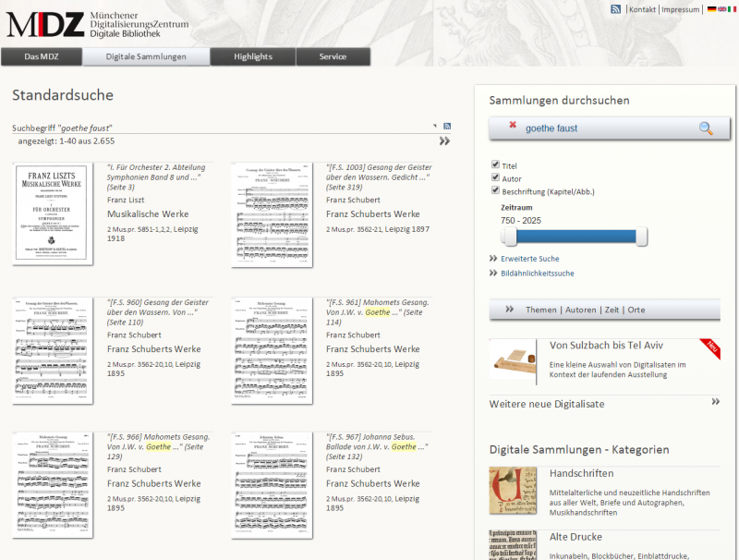The width and height of the screenshot is (739, 560).
Task: Open the small dropdown arrow beside Suchbegriff
Action: [x=434, y=126]
